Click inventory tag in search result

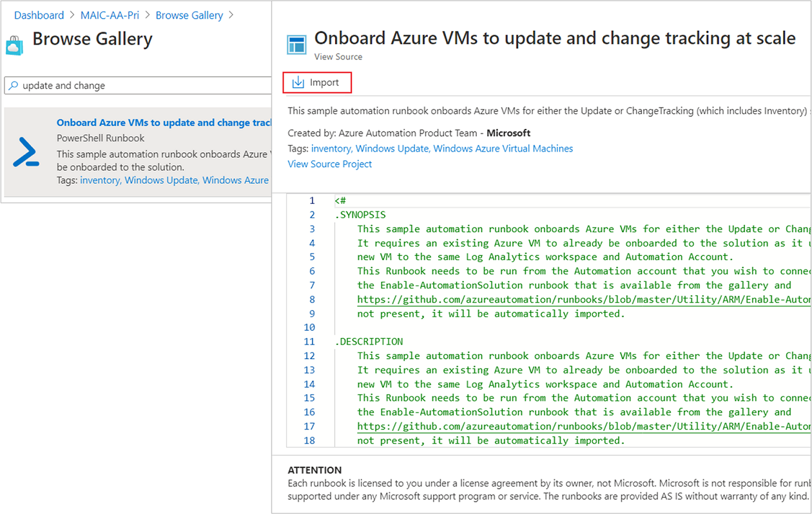tap(100, 180)
